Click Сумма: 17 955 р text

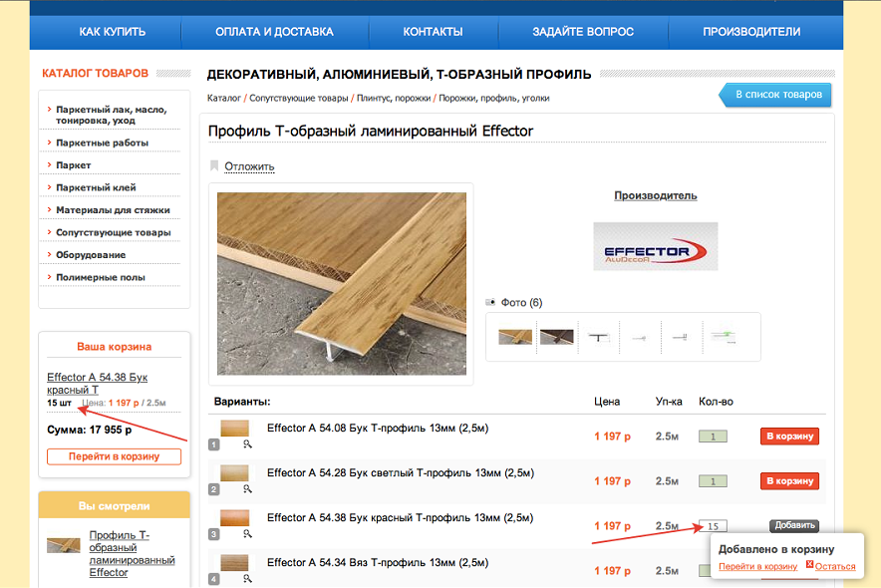(x=90, y=431)
